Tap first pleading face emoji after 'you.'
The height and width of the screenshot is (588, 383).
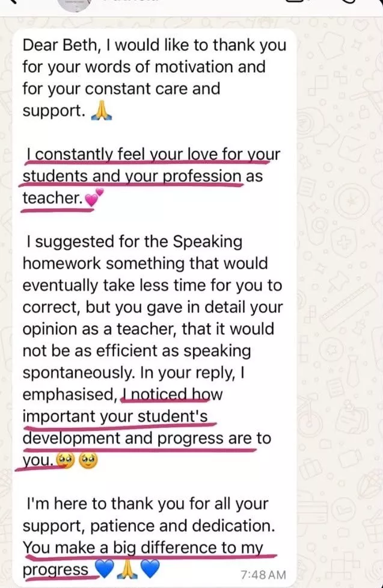[x=65, y=460]
